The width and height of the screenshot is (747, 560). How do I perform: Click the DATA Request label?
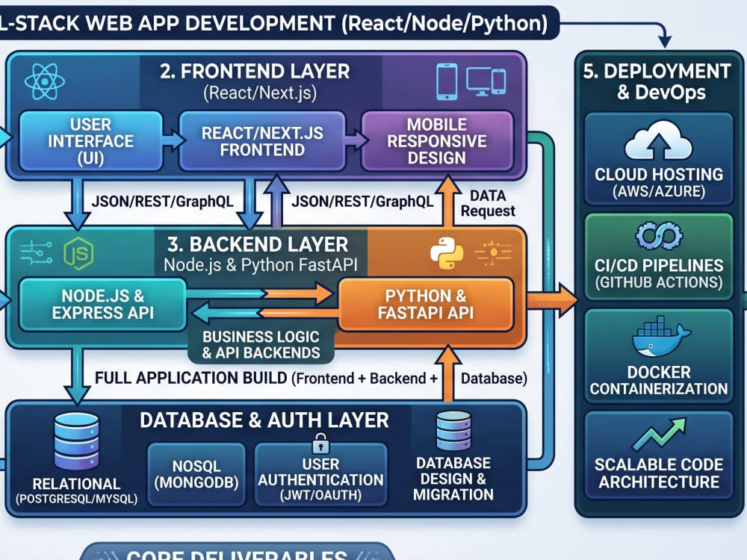488,203
